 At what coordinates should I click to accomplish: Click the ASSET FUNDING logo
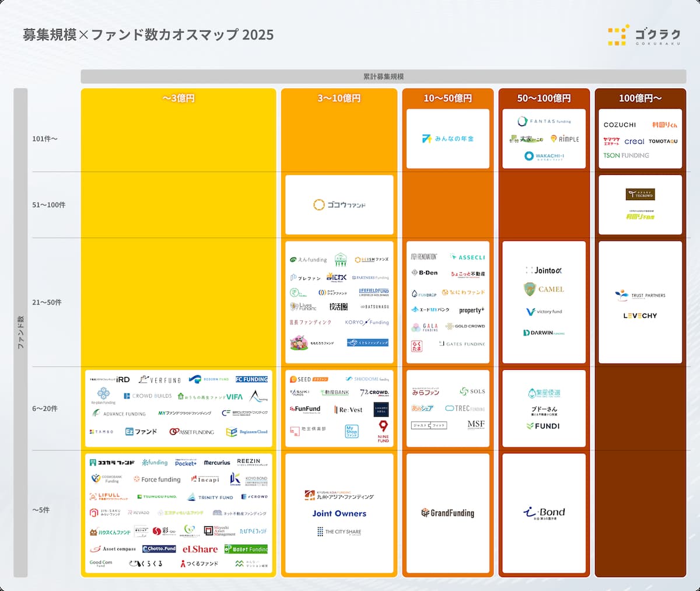pos(192,432)
